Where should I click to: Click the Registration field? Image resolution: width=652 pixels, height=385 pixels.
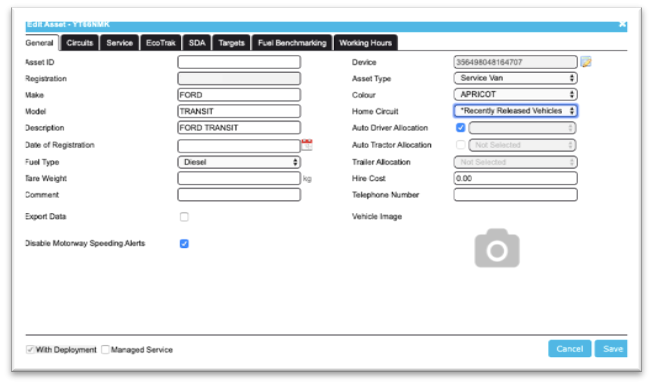click(239, 79)
